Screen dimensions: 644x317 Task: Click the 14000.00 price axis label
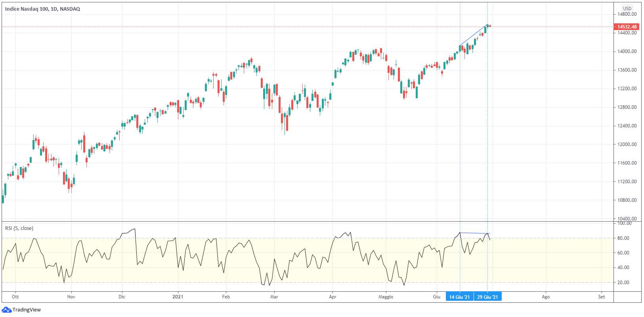627,51
